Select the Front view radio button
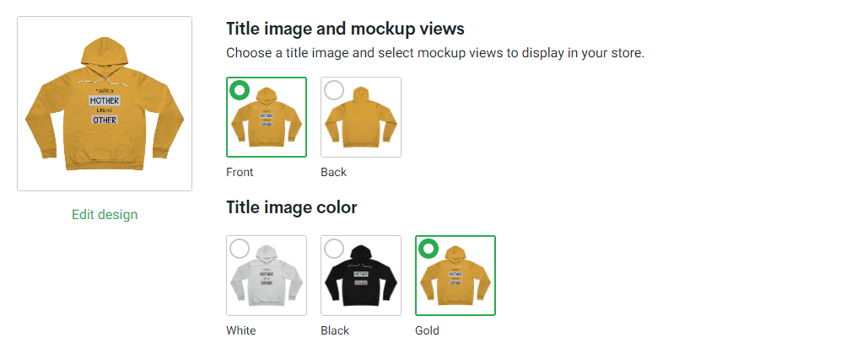Viewport: 868px width, 359px height. [240, 90]
